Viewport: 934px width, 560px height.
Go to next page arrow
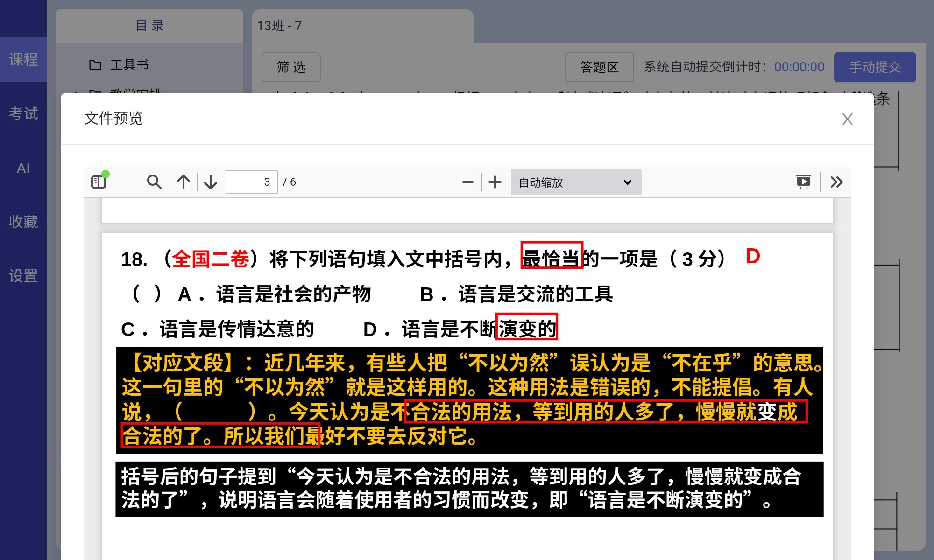coord(211,182)
